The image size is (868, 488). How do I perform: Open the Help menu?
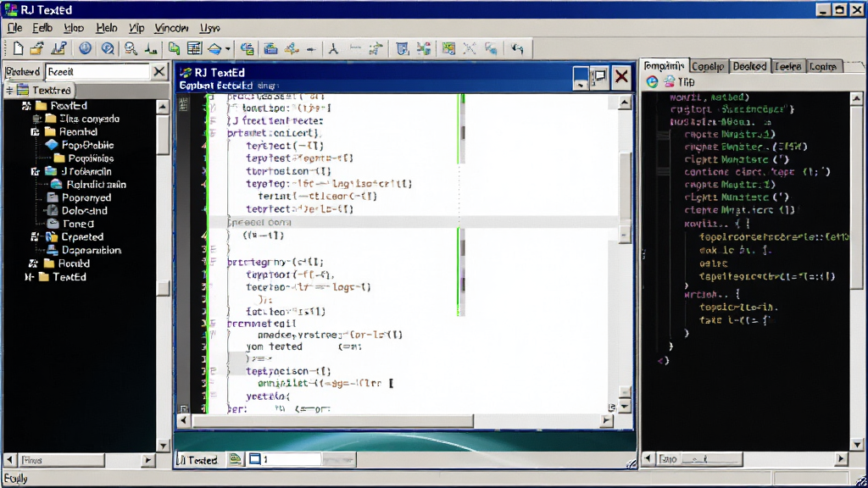[106, 28]
